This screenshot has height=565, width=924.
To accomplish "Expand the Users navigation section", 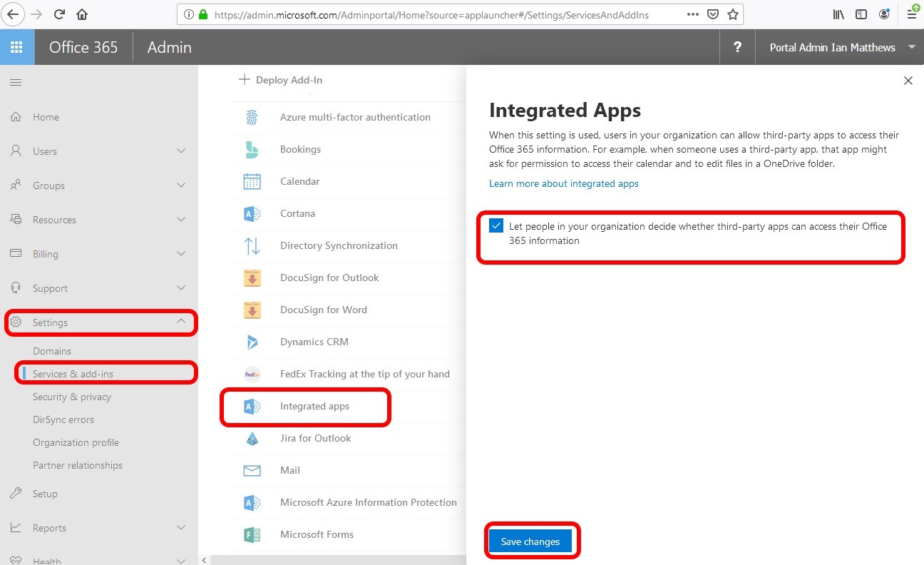I will coord(181,151).
